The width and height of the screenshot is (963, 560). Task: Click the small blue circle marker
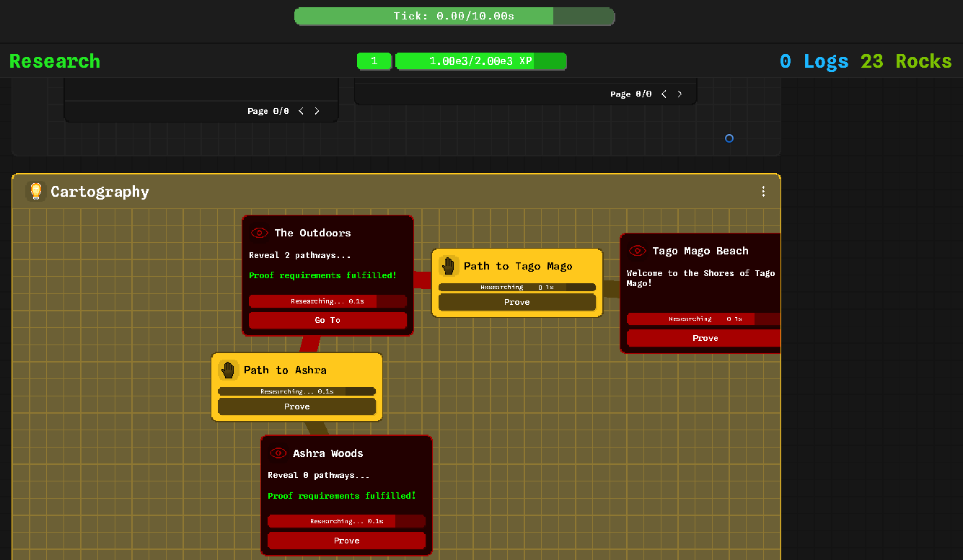point(729,138)
